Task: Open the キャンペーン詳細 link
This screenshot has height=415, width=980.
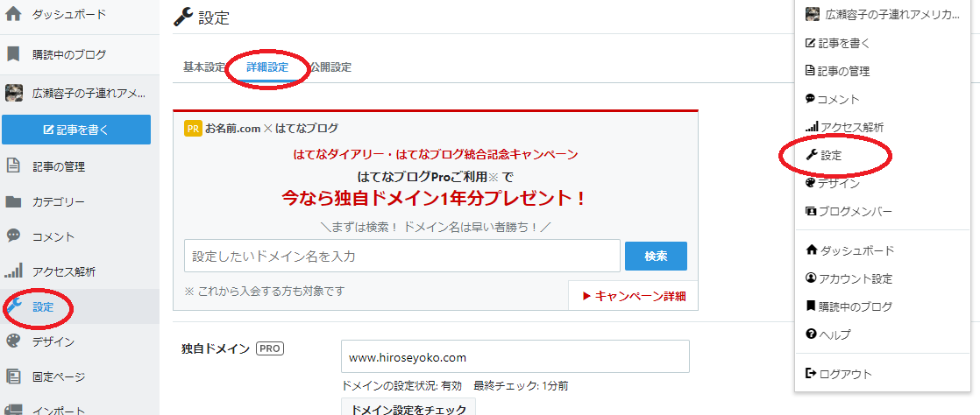Action: [x=634, y=296]
